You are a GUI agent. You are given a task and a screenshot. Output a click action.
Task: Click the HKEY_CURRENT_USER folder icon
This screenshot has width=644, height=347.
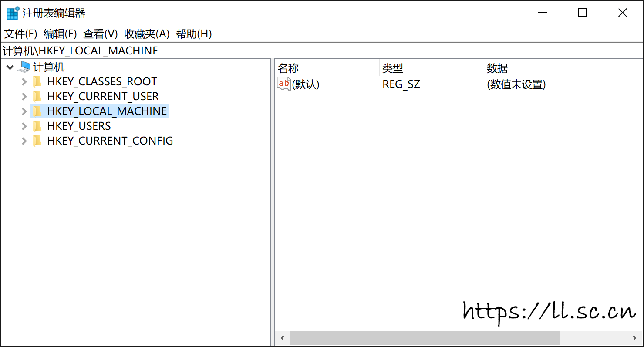tap(37, 97)
